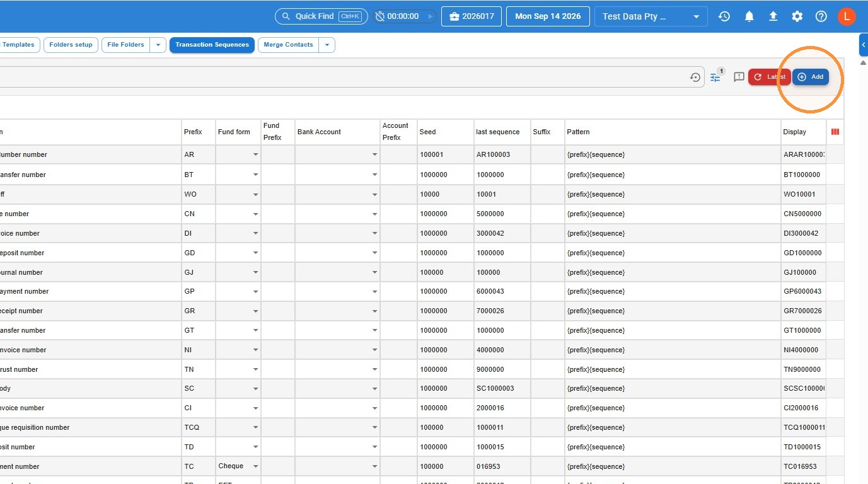Open the help question mark icon

point(821,16)
